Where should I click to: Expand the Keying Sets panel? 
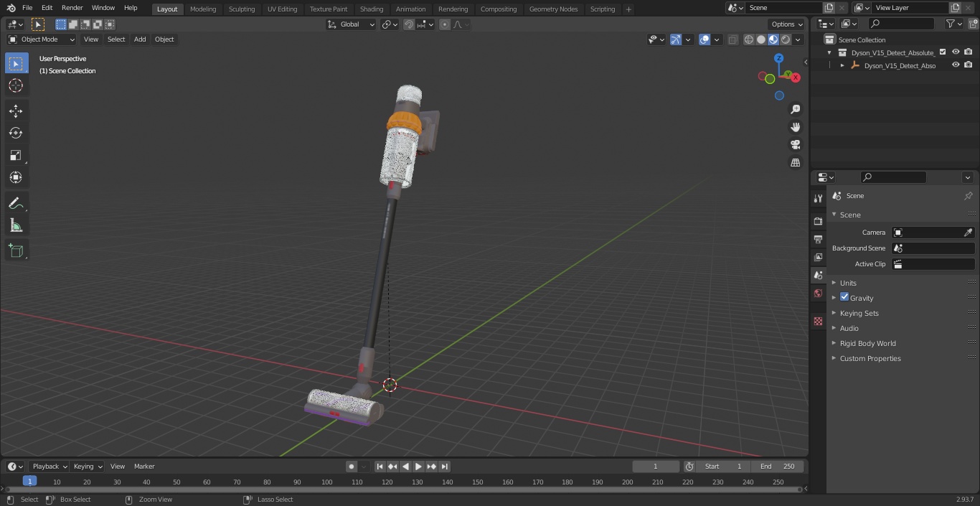[x=859, y=313]
